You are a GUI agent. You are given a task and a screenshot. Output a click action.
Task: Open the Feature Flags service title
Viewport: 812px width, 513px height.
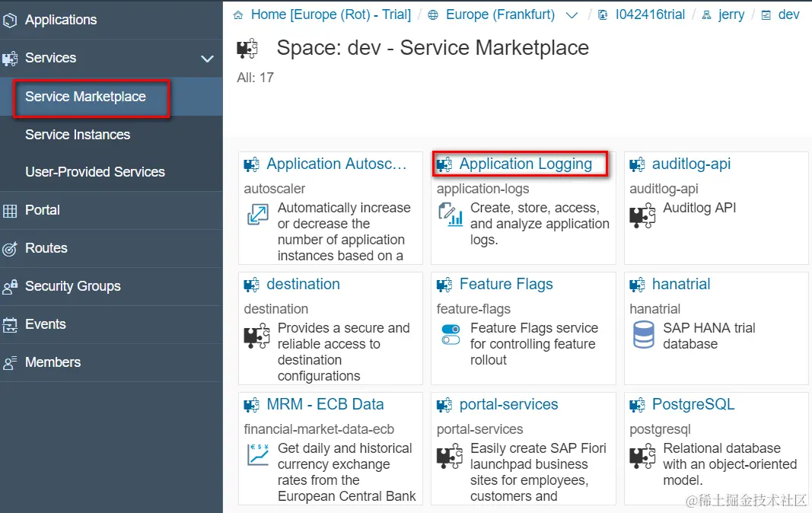click(x=506, y=284)
